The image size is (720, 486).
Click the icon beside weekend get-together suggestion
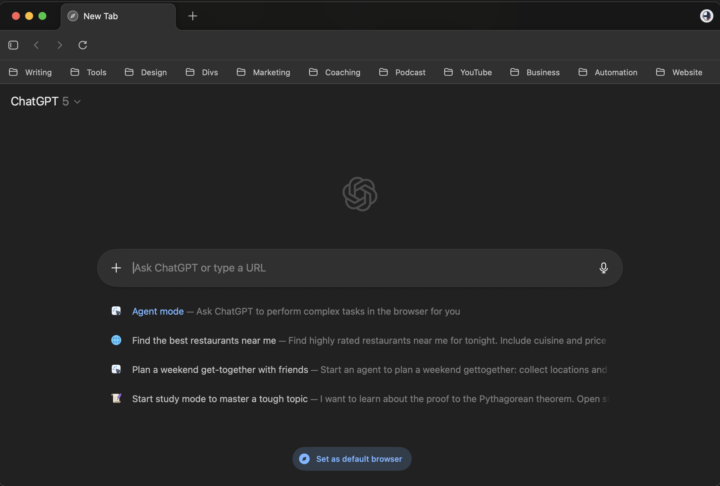tap(116, 369)
